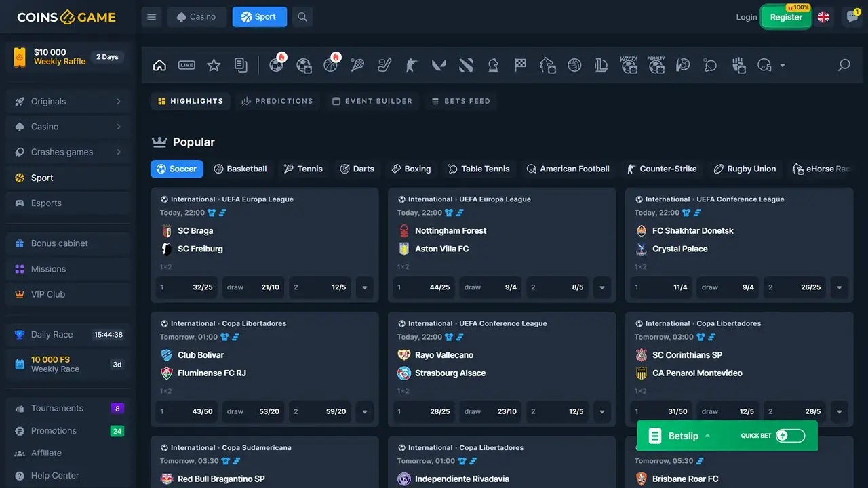The height and width of the screenshot is (488, 868).
Task: Expand more markets for SC Braga match
Action: (365, 287)
